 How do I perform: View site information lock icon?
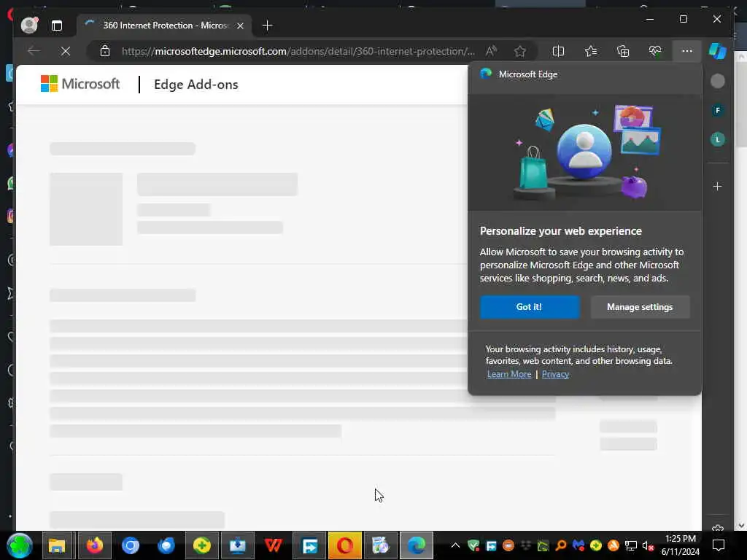(x=105, y=51)
